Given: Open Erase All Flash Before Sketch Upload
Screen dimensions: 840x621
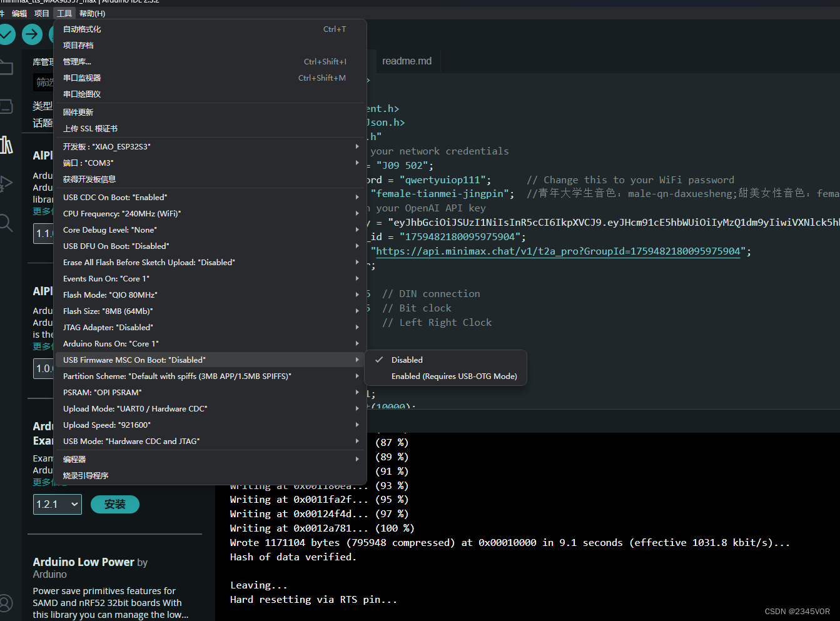Looking at the screenshot, I should tap(210, 262).
